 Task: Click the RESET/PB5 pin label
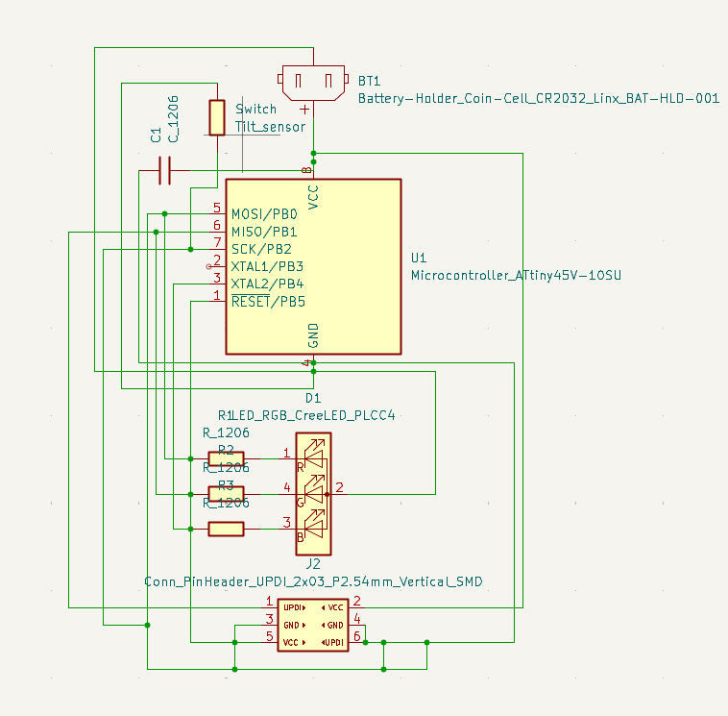[x=268, y=302]
